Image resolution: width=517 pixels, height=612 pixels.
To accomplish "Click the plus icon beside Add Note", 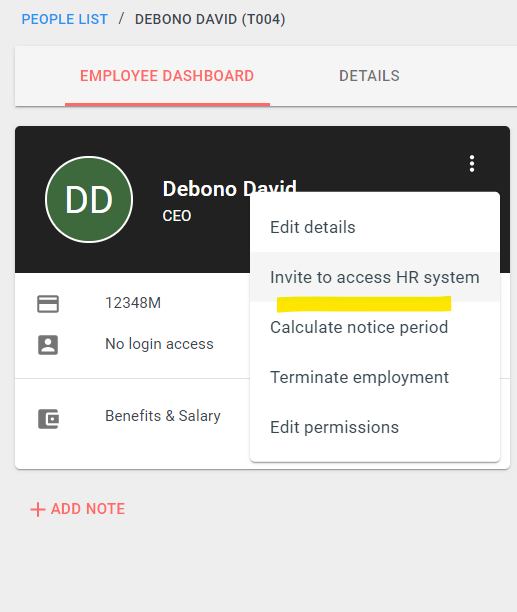I will tap(38, 509).
